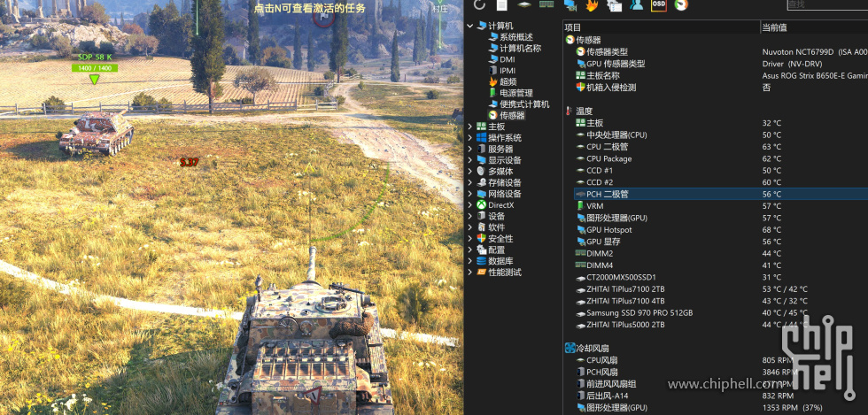Select the 中央处理器(CPU) temperature row
This screenshot has height=415, width=868.
click(721, 135)
